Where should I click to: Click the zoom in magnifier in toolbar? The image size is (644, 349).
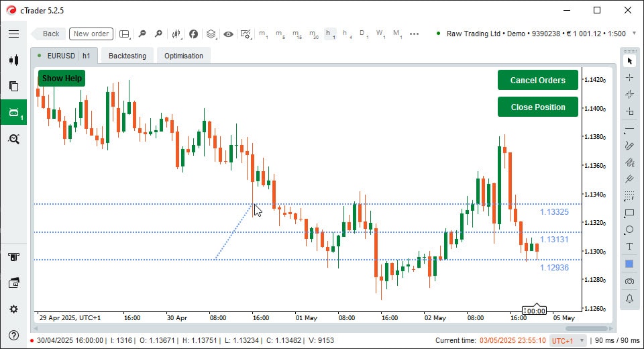pos(158,34)
